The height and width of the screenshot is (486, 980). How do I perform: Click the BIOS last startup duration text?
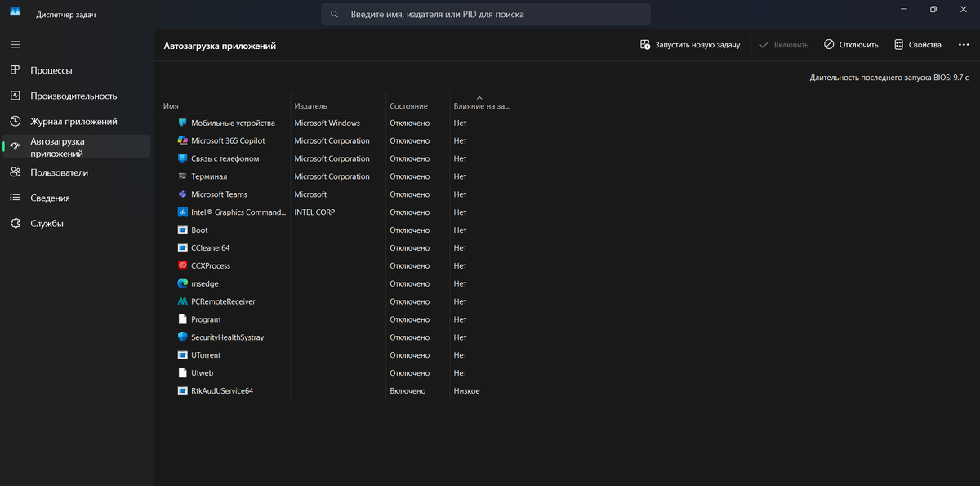coord(889,78)
